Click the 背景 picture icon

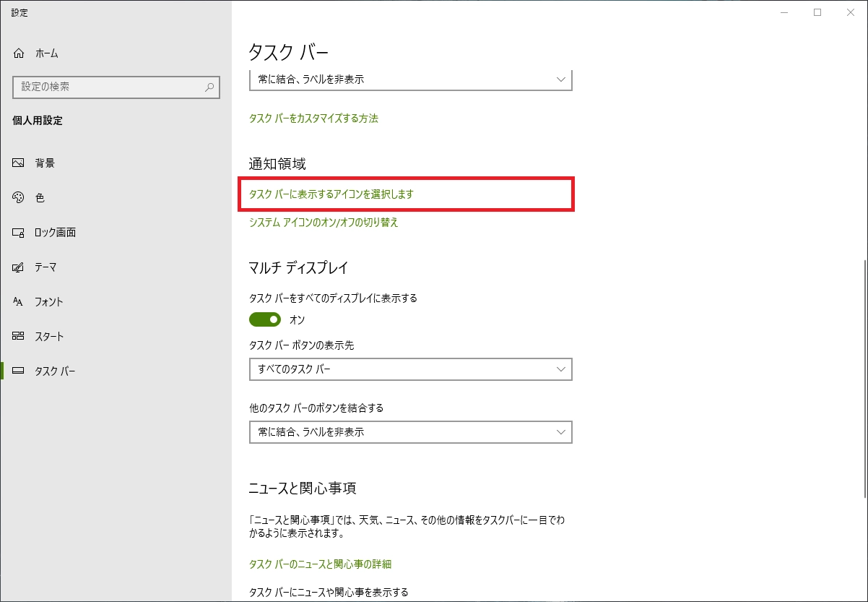point(19,163)
